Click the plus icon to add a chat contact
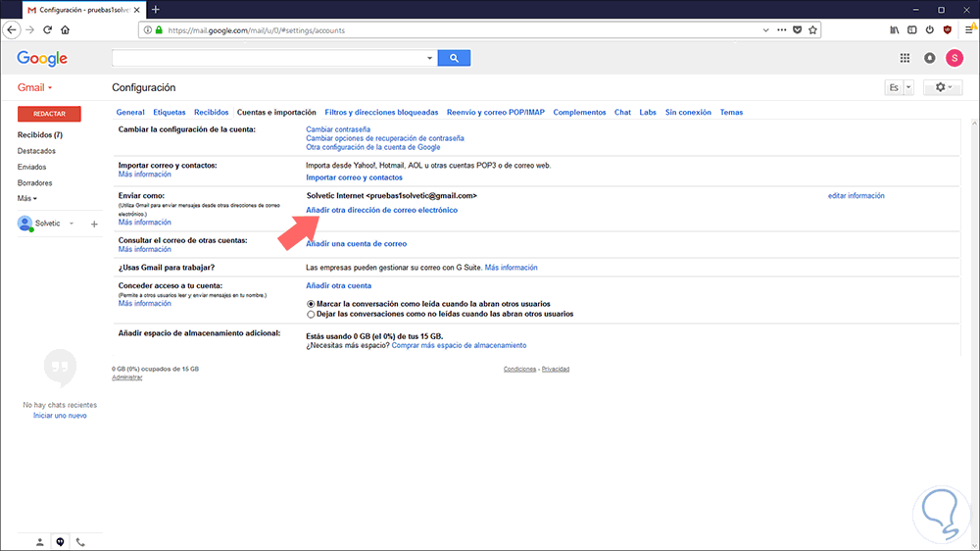The width and height of the screenshot is (980, 551). pyautogui.click(x=94, y=224)
